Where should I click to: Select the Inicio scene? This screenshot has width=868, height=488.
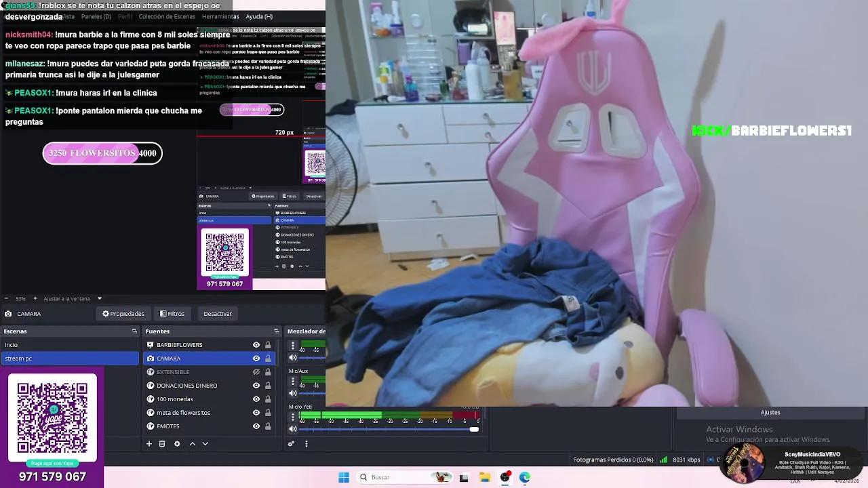pyautogui.click(x=69, y=345)
